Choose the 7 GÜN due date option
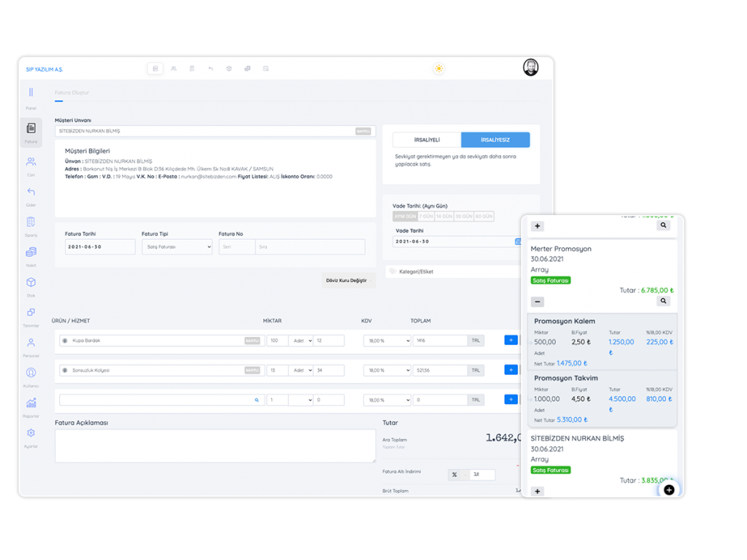747x560 pixels. point(426,217)
